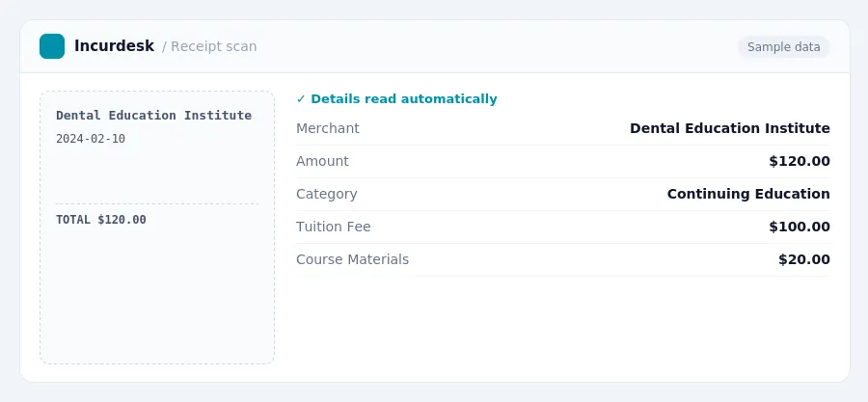Click the Details read automatically checkmark

(301, 99)
